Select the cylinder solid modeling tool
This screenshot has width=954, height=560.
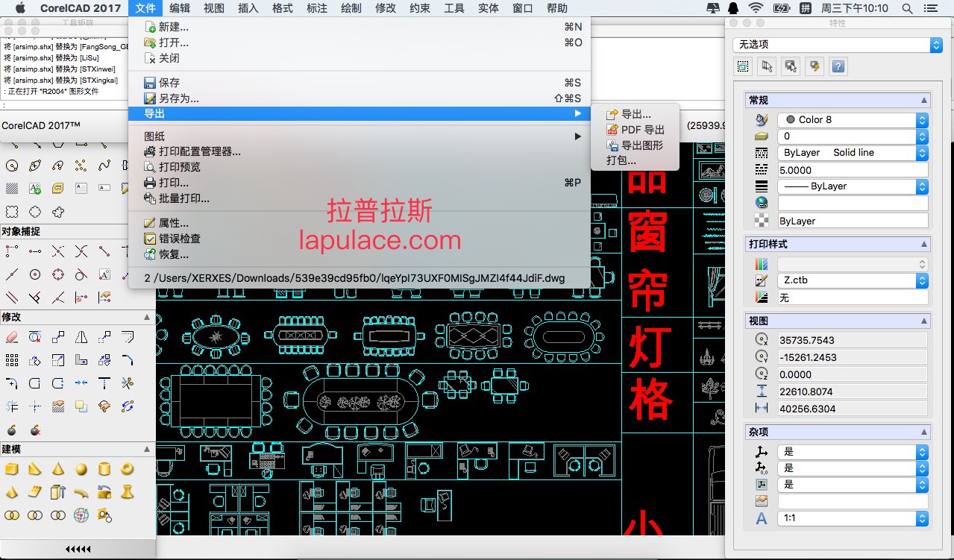pos(104,469)
